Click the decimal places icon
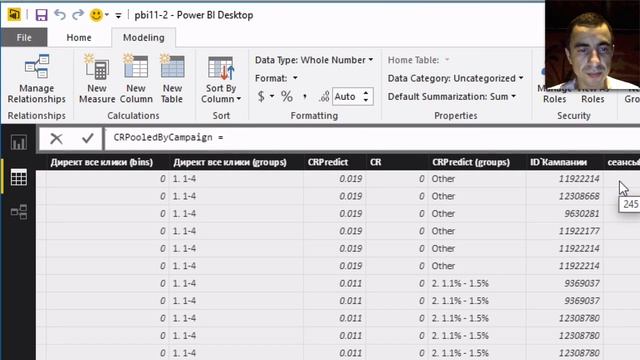 coord(324,97)
